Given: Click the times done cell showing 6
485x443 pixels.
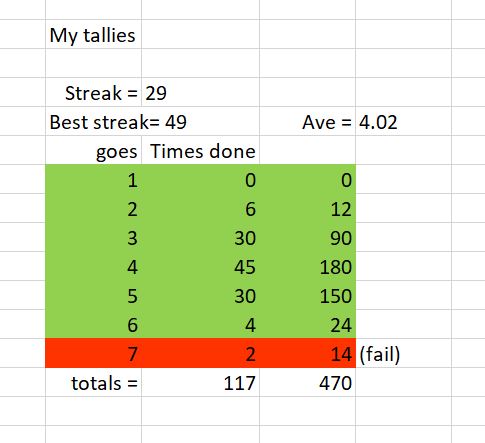Looking at the screenshot, I should click(x=200, y=208).
